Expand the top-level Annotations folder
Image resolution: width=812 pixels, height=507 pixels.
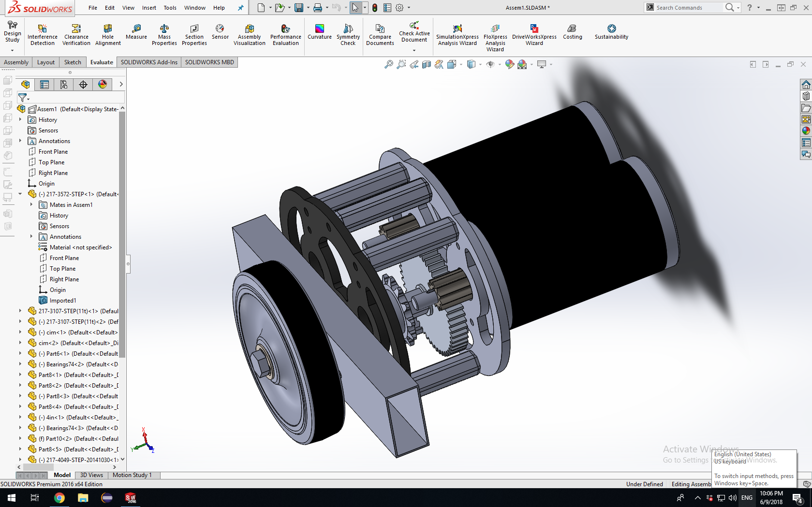[20, 141]
